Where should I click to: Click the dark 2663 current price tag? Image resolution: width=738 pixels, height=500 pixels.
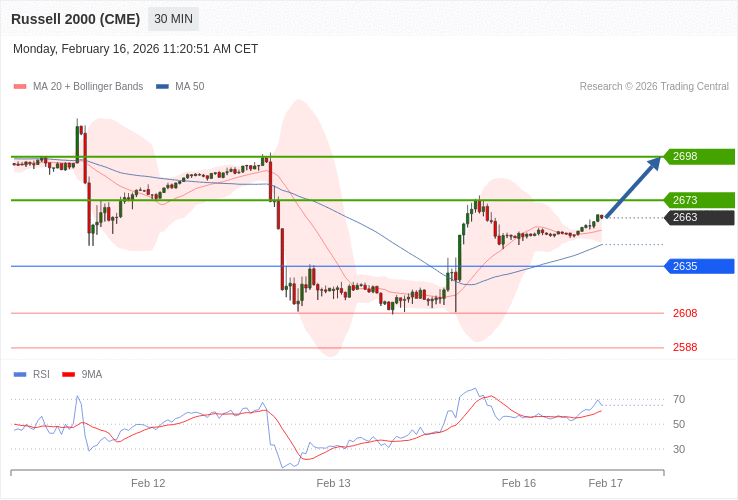[699, 218]
